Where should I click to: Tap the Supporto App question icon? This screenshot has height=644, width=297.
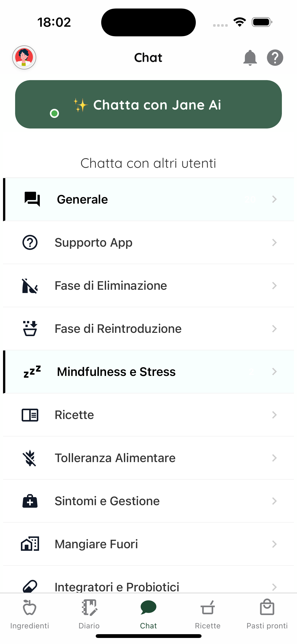[30, 242]
